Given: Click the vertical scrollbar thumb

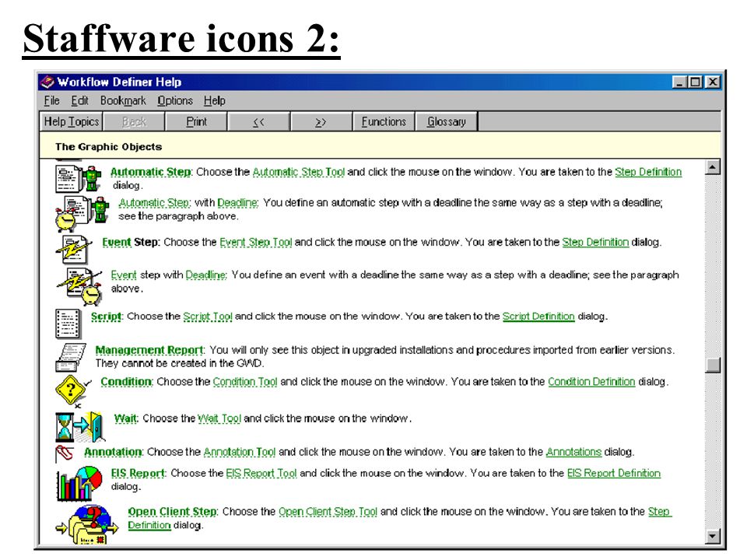Looking at the screenshot, I should click(x=712, y=365).
